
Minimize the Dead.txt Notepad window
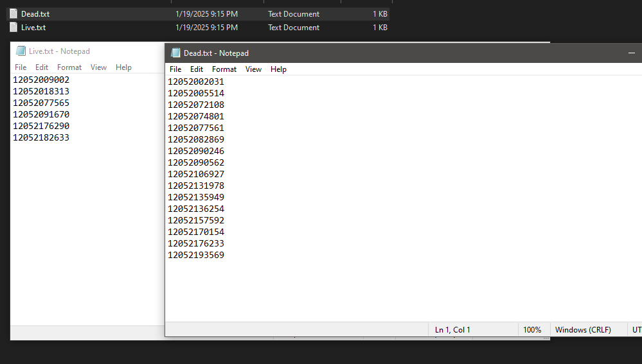pos(631,53)
